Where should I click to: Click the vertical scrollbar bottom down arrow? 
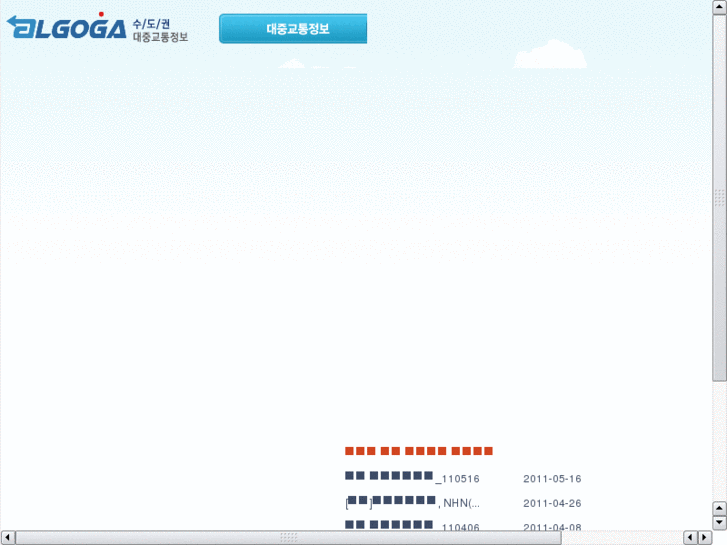[719, 522]
